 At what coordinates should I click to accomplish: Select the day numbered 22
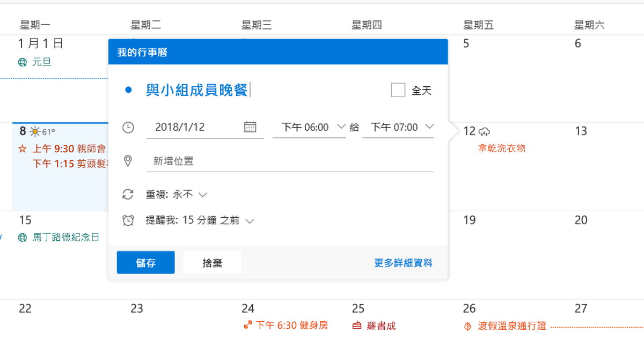click(x=25, y=309)
